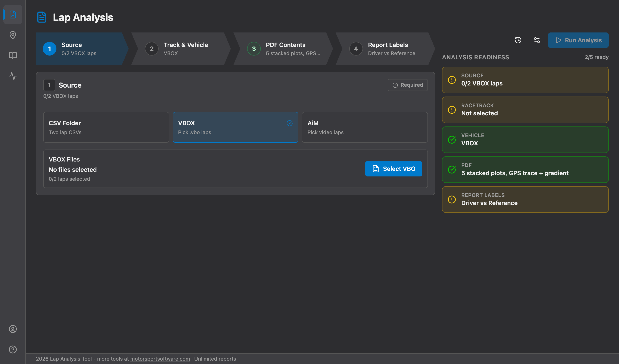Open the Source readiness card
Screen dimensions: 619x364
(x=525, y=80)
